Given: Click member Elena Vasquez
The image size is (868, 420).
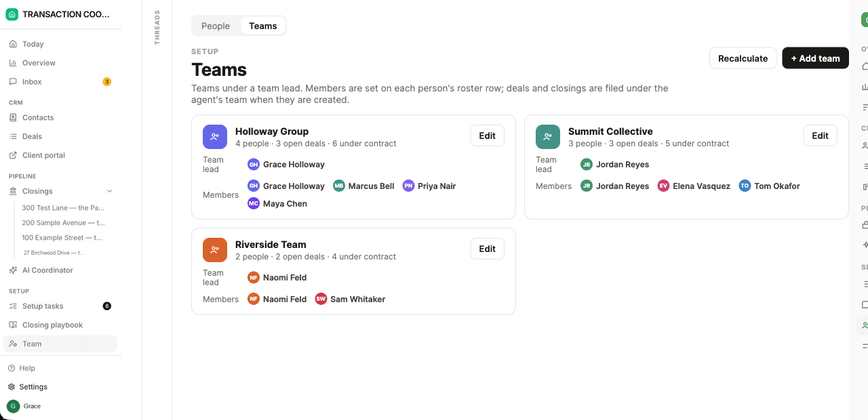Looking at the screenshot, I should (694, 186).
